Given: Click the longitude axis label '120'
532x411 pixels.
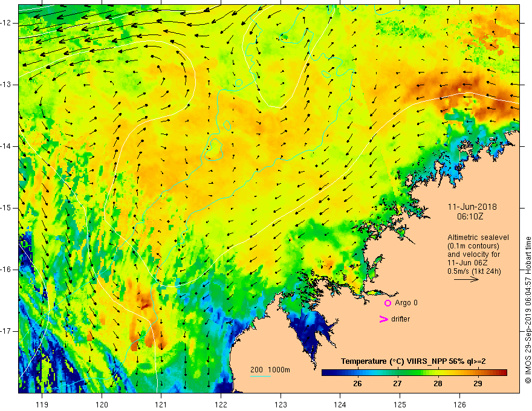Looking at the screenshot, I should click(x=102, y=404).
